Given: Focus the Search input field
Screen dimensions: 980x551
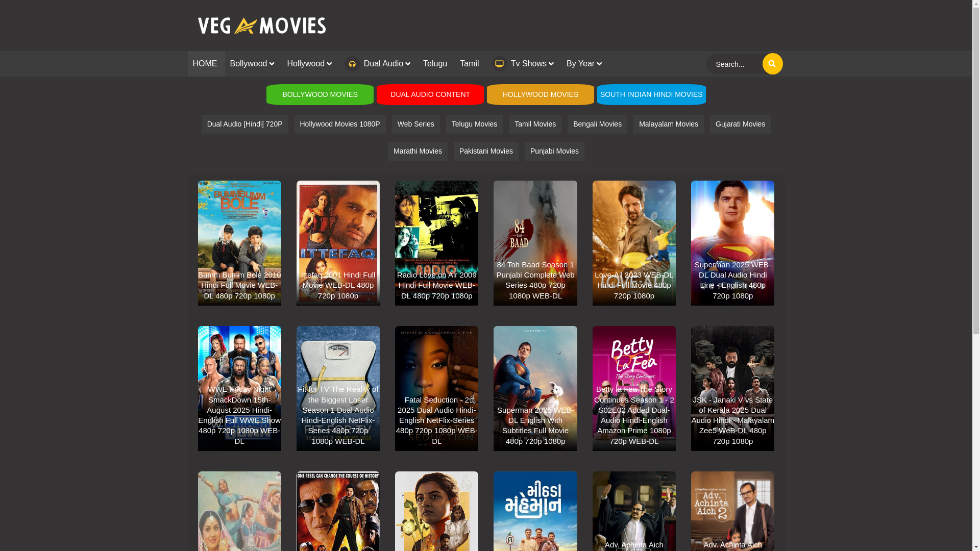Looking at the screenshot, I should [734, 64].
